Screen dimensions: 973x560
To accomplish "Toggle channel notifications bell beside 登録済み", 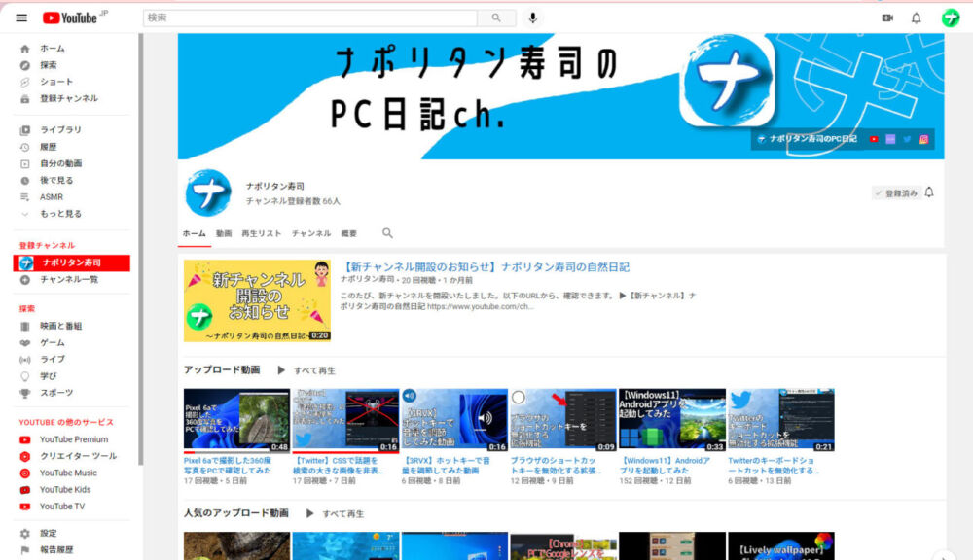I will pyautogui.click(x=928, y=192).
